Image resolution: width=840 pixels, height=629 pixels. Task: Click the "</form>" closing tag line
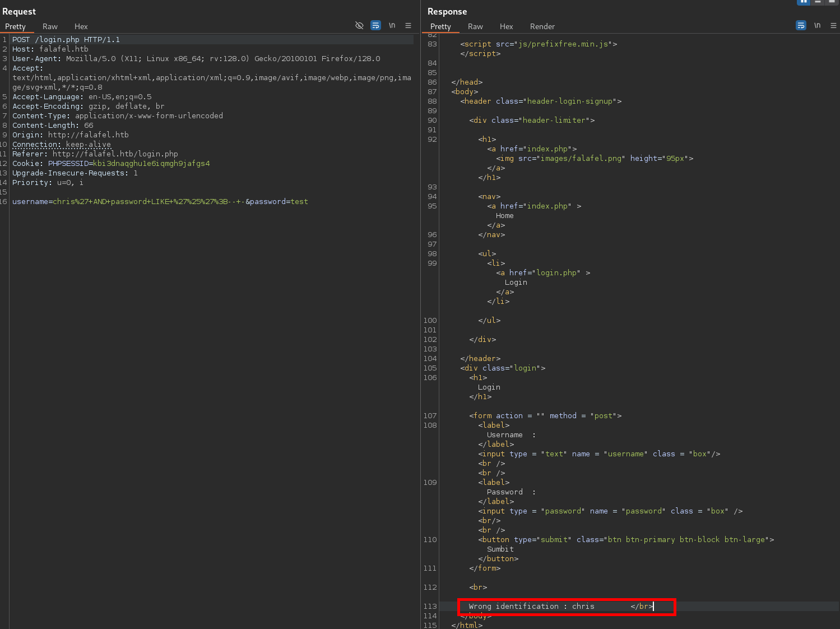point(485,568)
